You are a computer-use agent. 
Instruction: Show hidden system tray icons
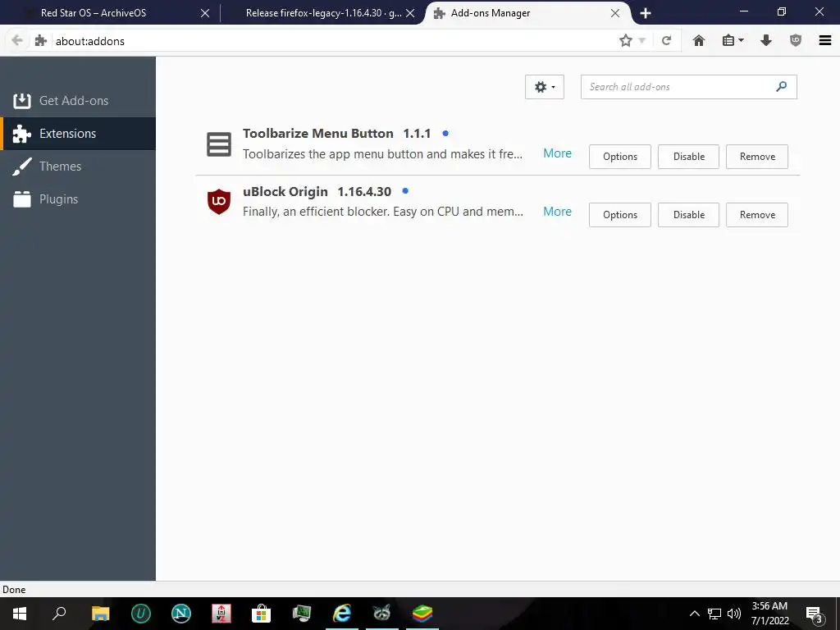pos(694,614)
